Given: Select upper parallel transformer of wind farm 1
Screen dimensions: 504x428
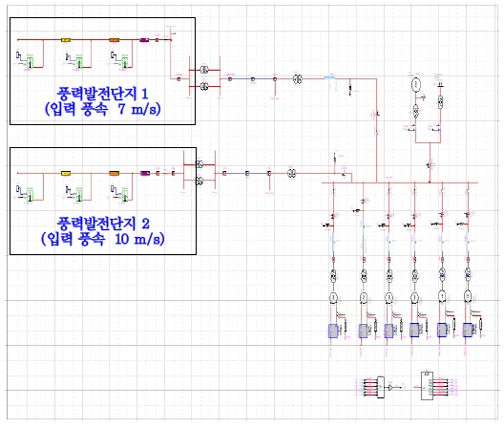Looking at the screenshot, I should (204, 70).
